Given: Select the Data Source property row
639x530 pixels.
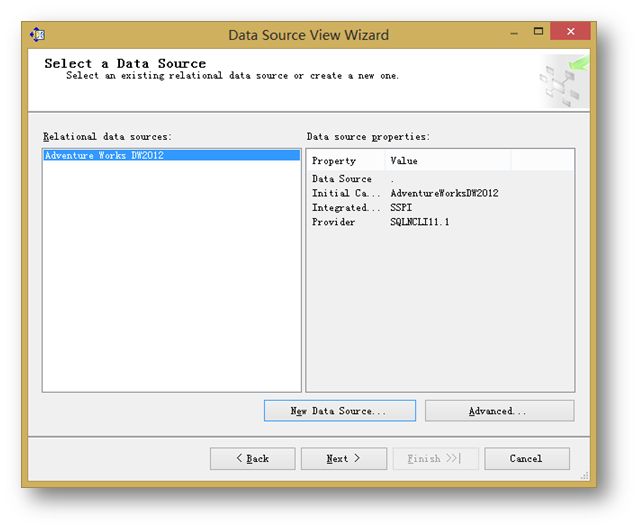Looking at the screenshot, I should (x=440, y=179).
